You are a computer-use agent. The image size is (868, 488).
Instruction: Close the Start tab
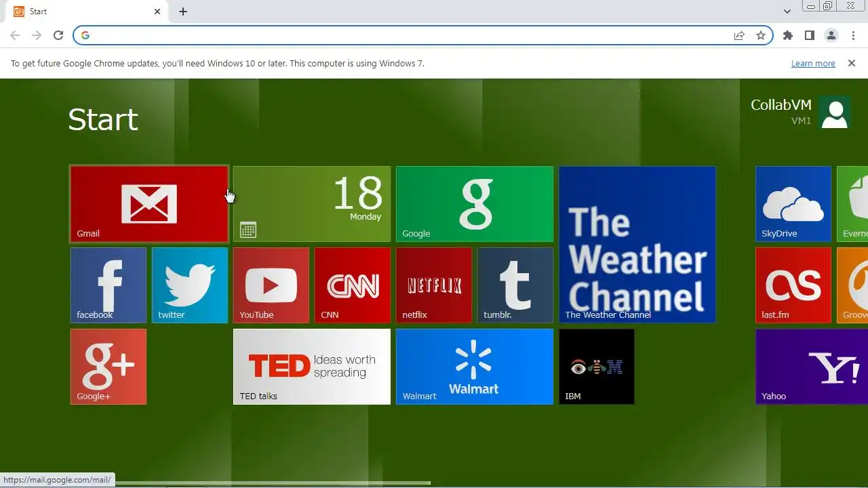(157, 12)
